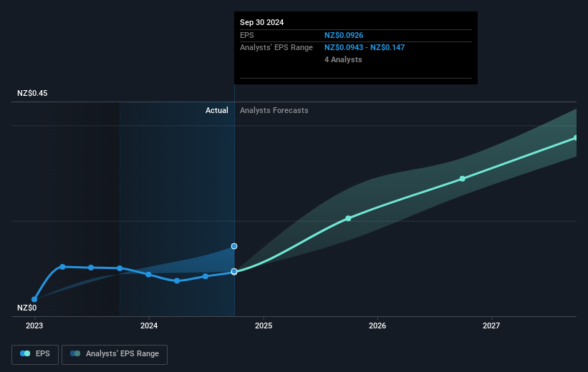Toggle the EPS legend button
Screen dimensions: 588x372
coord(35,354)
